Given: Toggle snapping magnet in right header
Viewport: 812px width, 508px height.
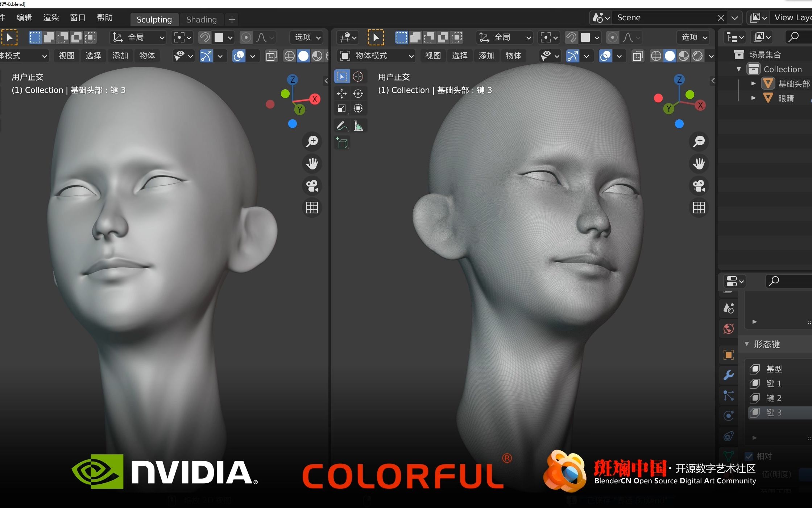Looking at the screenshot, I should click(571, 37).
